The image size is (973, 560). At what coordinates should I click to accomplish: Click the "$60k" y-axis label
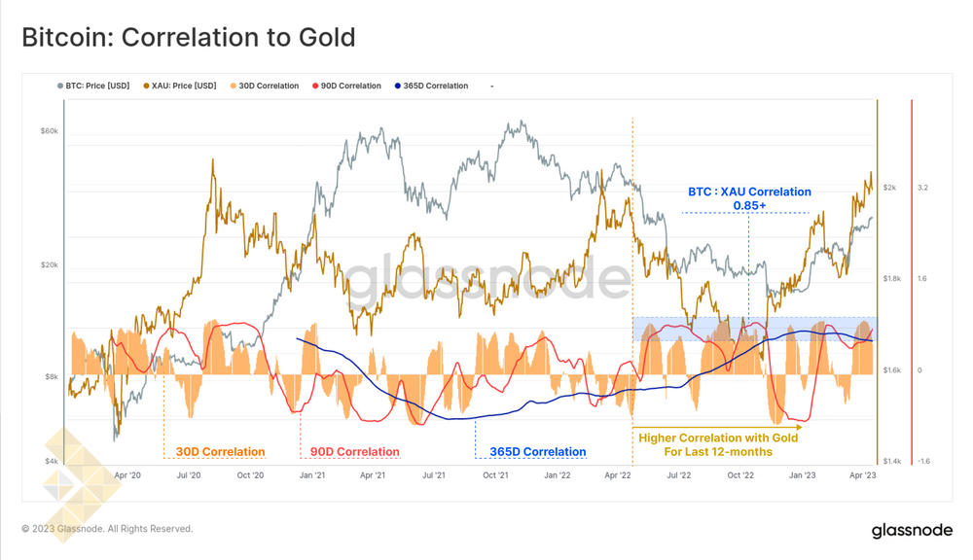coord(49,131)
